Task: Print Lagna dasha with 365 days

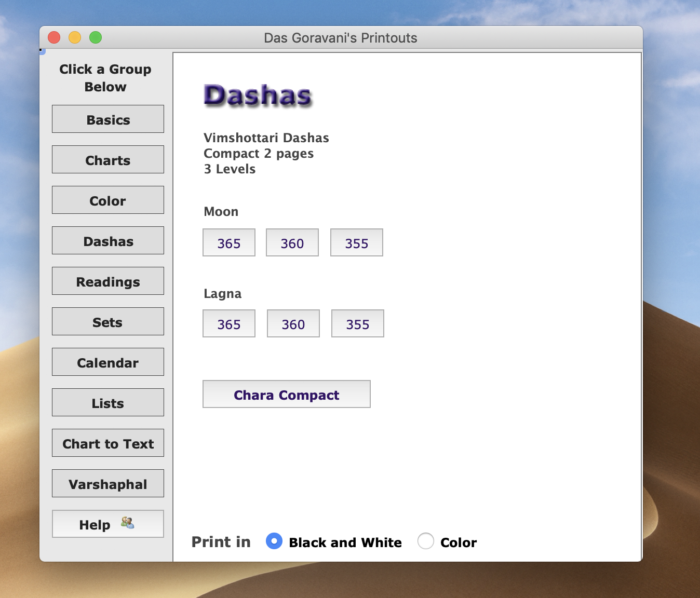Action: (229, 324)
